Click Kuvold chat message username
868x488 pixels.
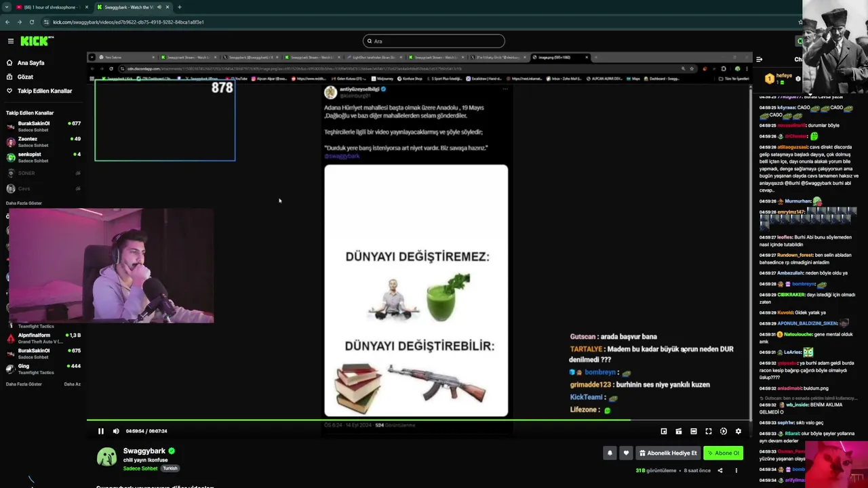(x=785, y=312)
